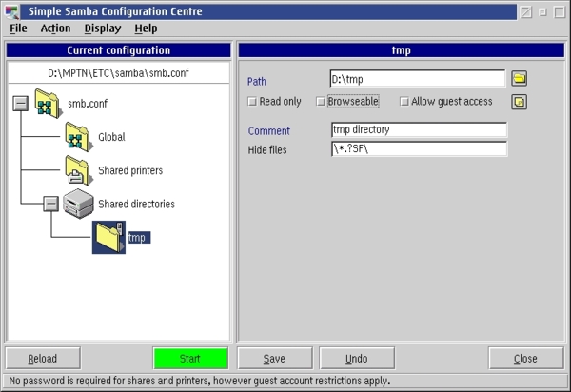The image size is (571, 392).
Task: Click the icon button beside Allow guest access
Action: click(x=520, y=102)
